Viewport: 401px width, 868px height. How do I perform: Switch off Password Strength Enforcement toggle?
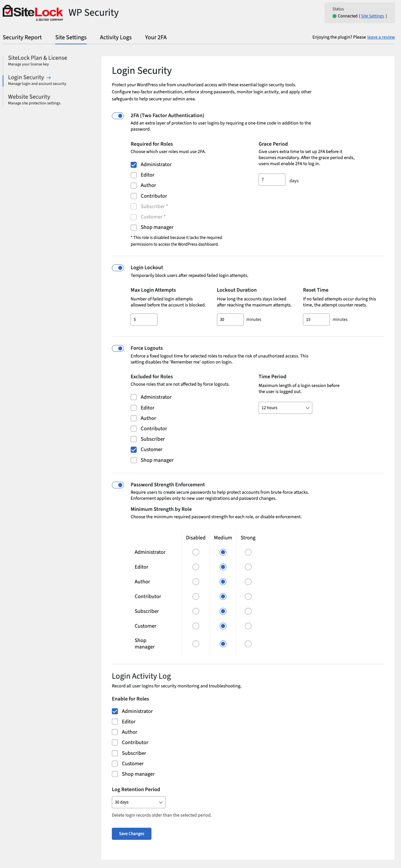[118, 485]
